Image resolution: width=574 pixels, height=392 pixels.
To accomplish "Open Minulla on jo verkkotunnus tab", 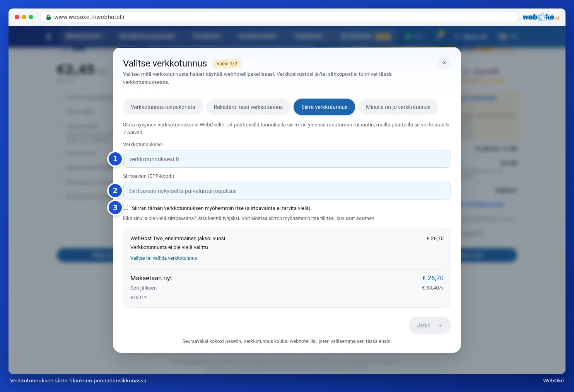I will [398, 107].
